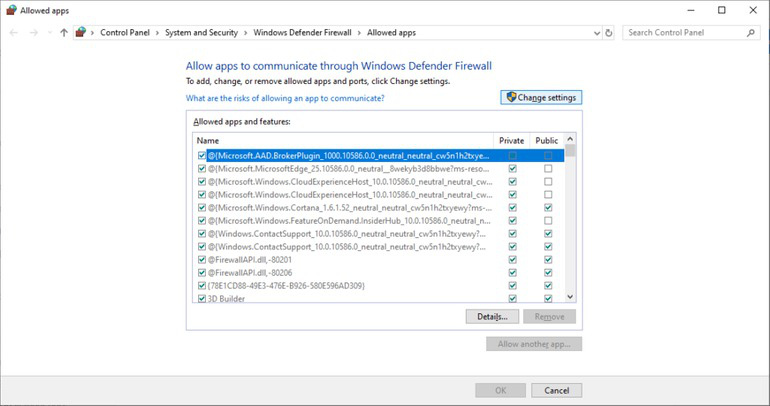Select the Microsoft.AAD.BrokerPlugin row

tap(379, 156)
